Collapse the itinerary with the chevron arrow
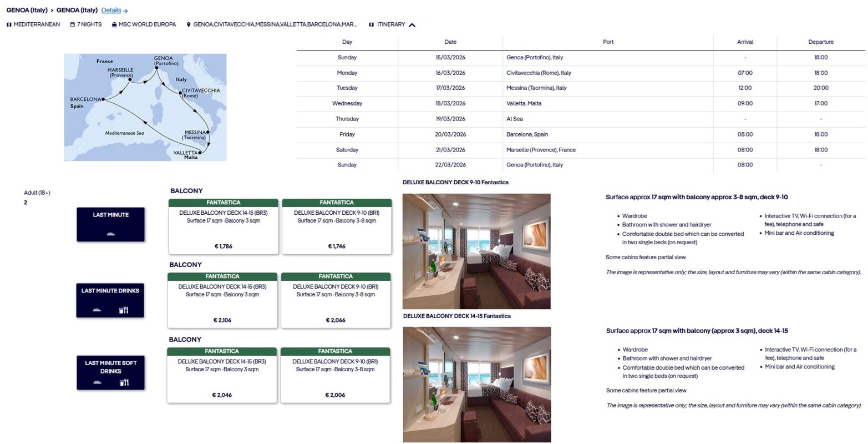Screen dimensions: 868x444 point(412,25)
